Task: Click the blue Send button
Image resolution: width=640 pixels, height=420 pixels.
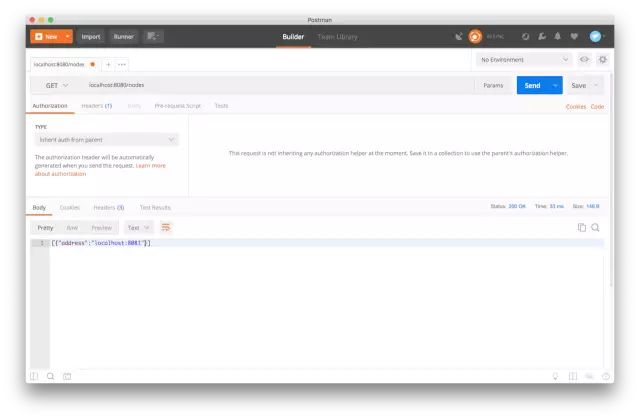Action: [532, 85]
